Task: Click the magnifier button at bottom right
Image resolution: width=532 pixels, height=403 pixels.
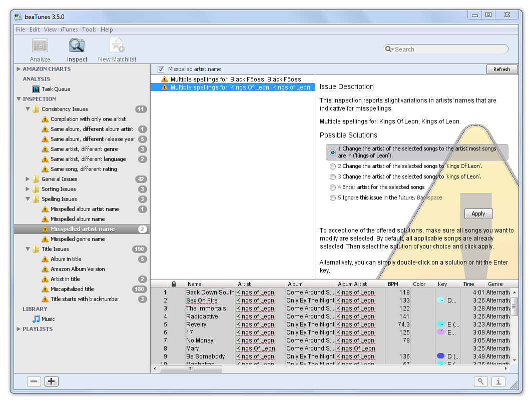Action: [x=481, y=381]
